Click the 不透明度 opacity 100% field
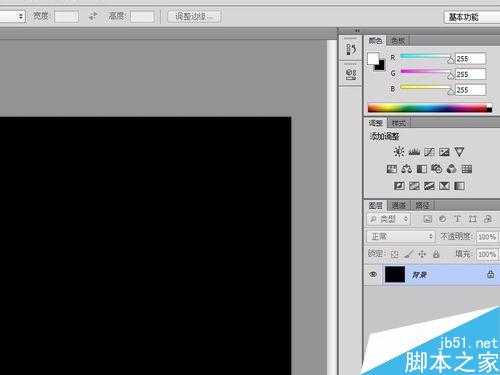This screenshot has height=375, width=500. click(x=487, y=237)
